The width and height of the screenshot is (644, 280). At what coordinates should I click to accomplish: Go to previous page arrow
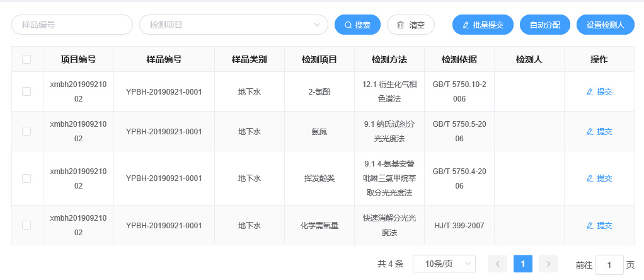497,264
